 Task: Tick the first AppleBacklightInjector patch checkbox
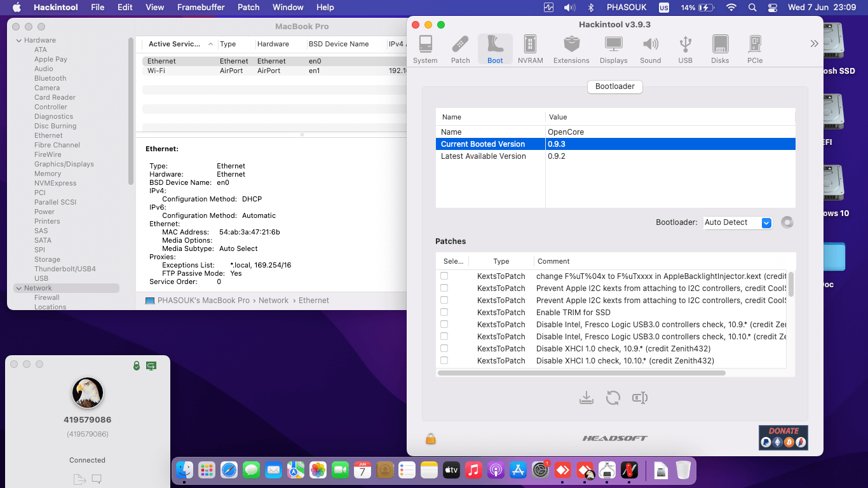pyautogui.click(x=444, y=276)
